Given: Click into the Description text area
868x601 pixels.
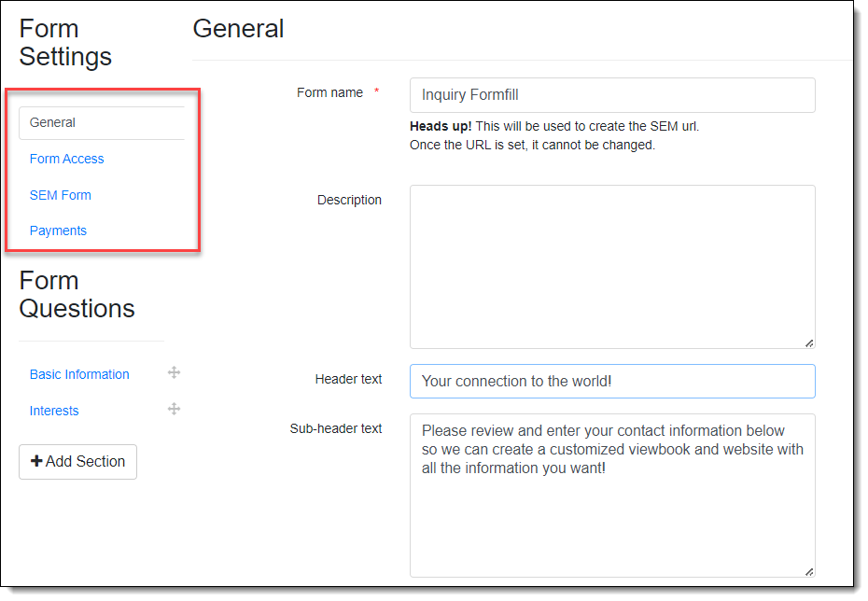Looking at the screenshot, I should [x=612, y=267].
